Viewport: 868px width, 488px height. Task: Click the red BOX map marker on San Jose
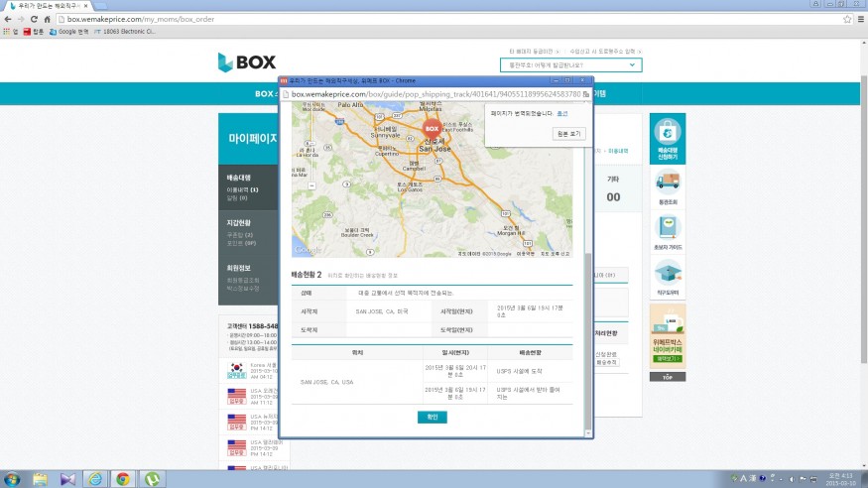432,128
